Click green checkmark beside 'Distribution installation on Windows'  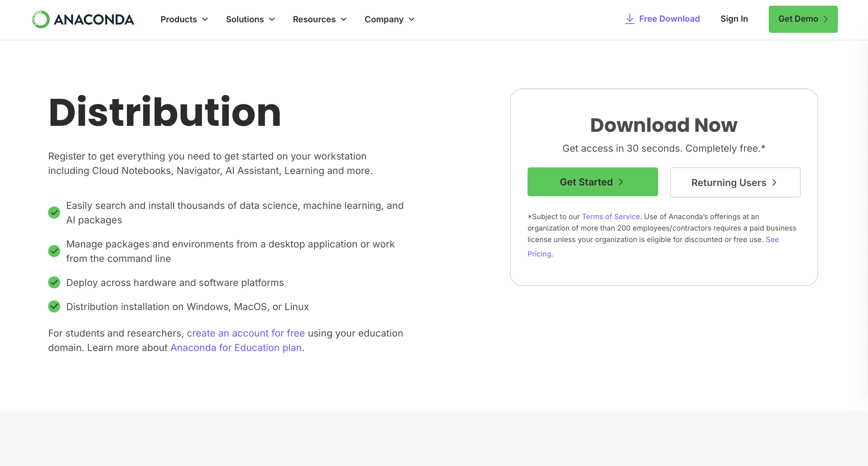54,306
